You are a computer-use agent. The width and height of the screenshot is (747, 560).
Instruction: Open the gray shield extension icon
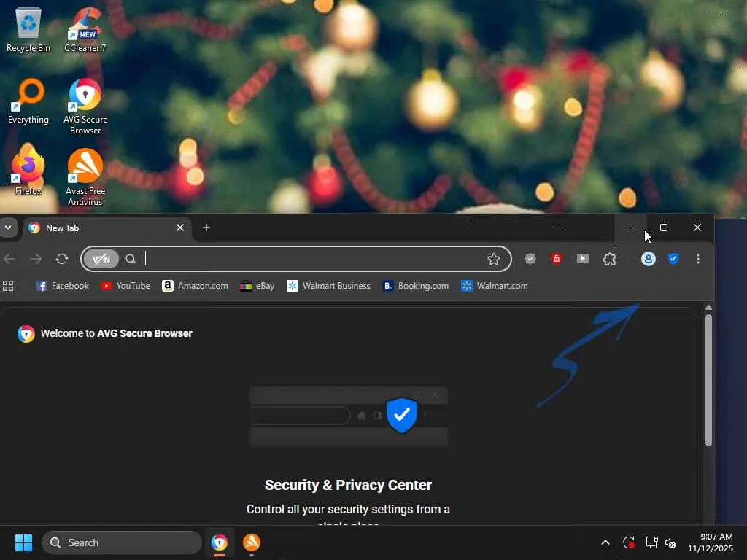pyautogui.click(x=530, y=259)
